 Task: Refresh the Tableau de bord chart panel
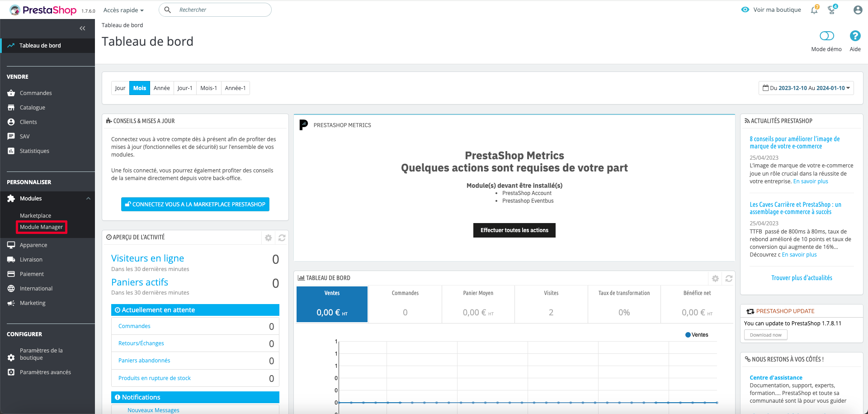pos(729,278)
